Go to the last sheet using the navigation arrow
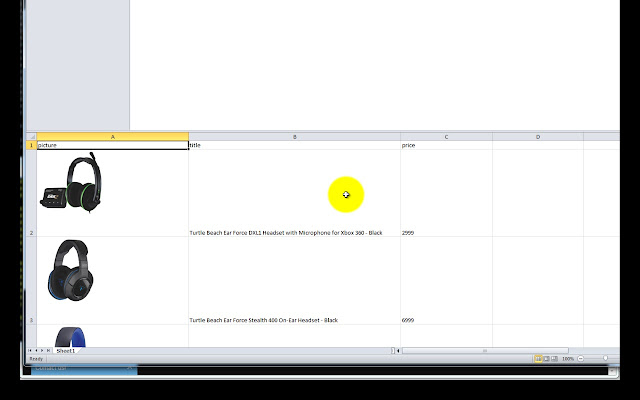Screen dimensions: 640x400 48,351
